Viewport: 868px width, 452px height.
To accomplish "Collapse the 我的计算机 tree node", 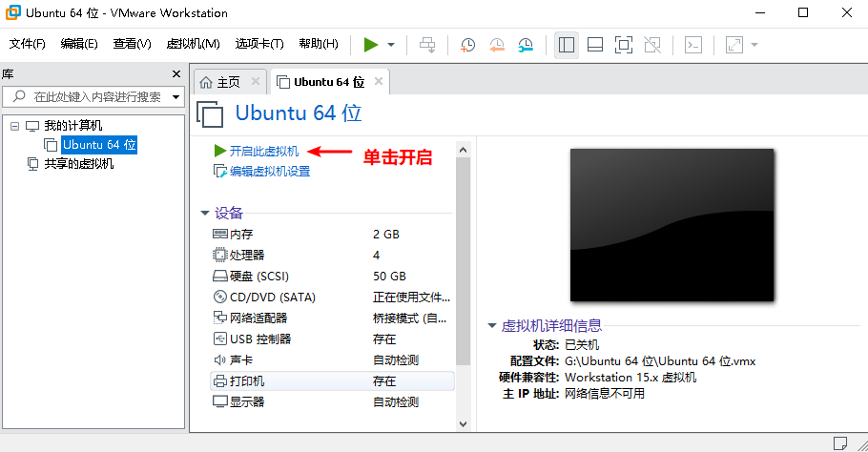I will coord(15,126).
